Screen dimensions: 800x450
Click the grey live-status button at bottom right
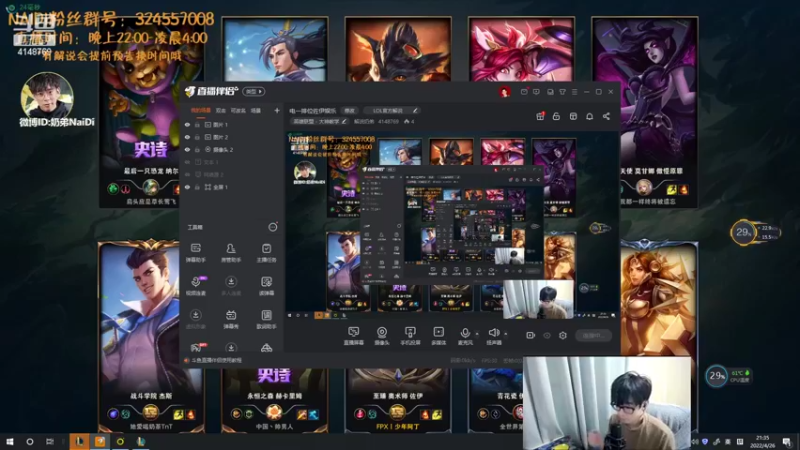(x=593, y=335)
